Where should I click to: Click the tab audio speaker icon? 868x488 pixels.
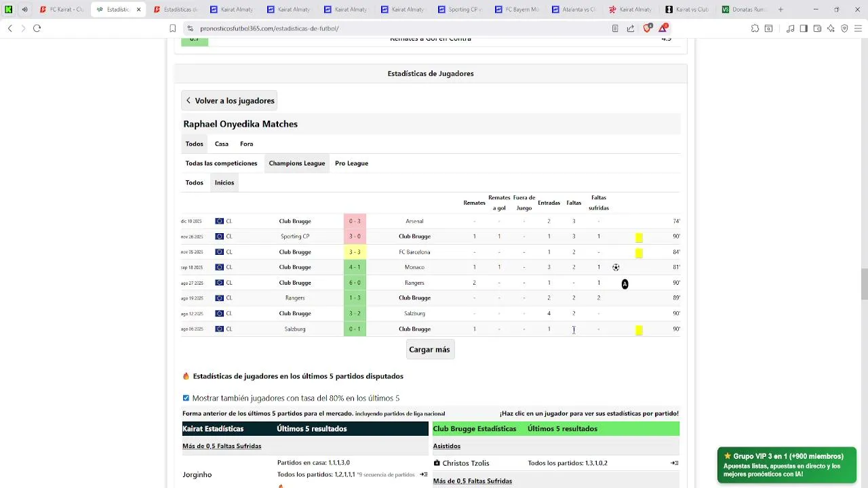point(25,9)
